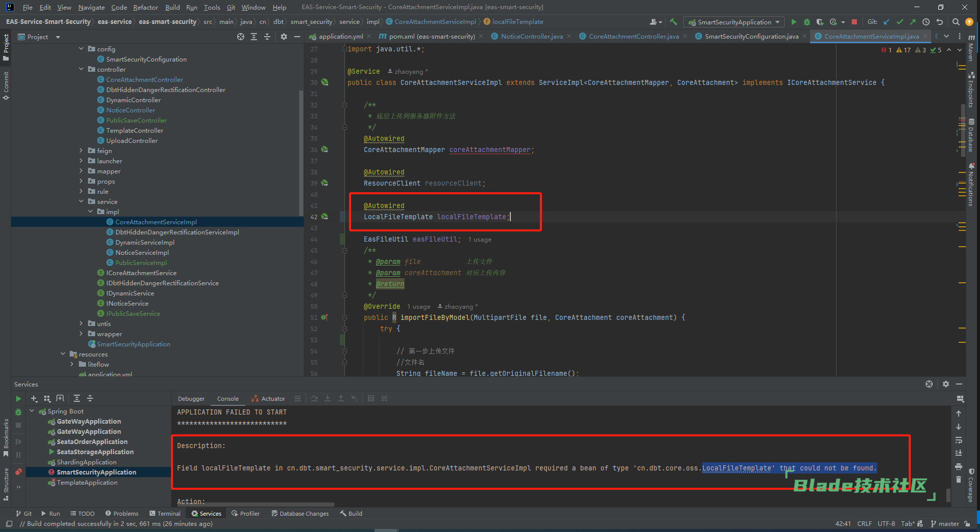Close the pom.xml editor tab
980x532 pixels.
[480, 36]
